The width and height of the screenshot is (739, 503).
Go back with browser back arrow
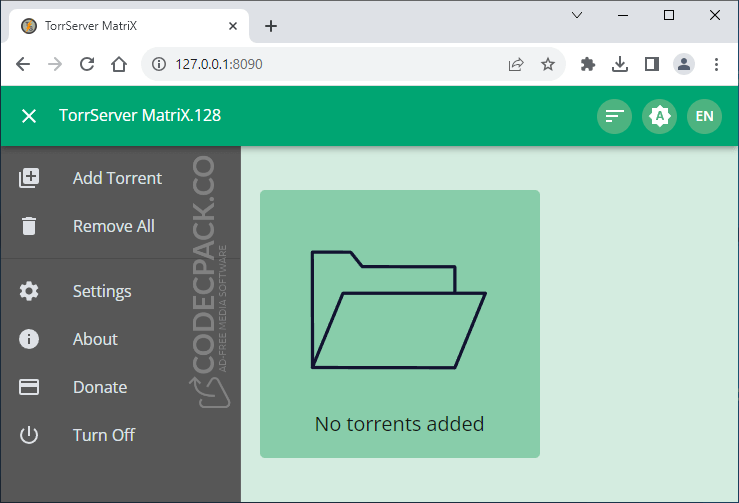coord(23,64)
